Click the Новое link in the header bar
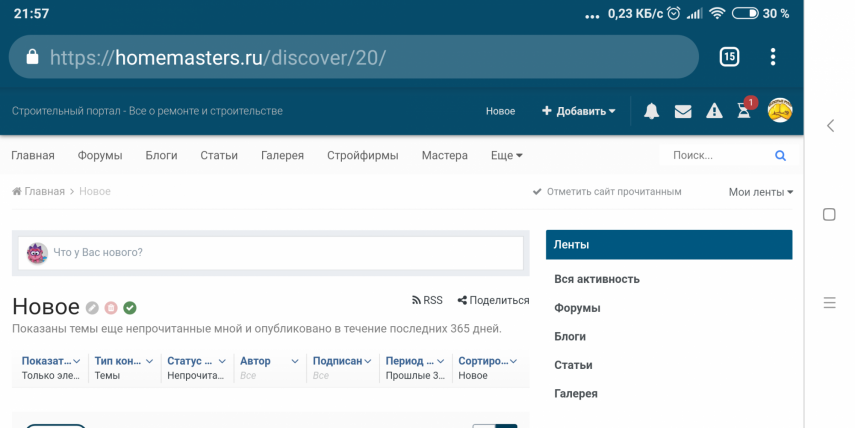855x428 pixels. coord(501,111)
